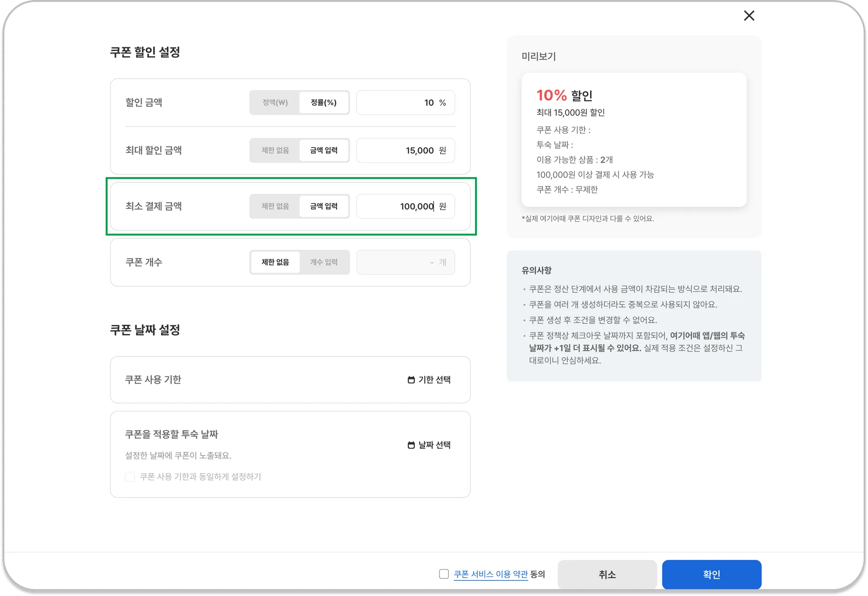Switch 쿠폰 개수 to 개수 입력
Image resolution: width=868 pixels, height=596 pixels.
point(323,262)
